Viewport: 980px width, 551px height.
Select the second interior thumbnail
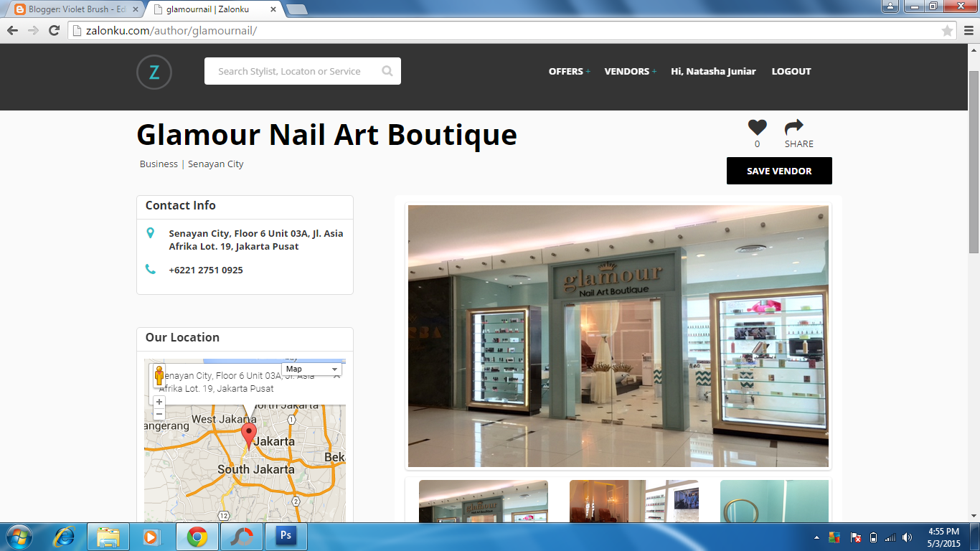(x=634, y=501)
